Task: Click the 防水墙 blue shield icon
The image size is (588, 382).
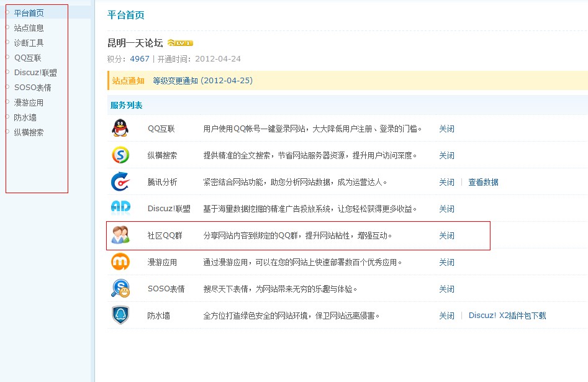Action: [x=120, y=315]
